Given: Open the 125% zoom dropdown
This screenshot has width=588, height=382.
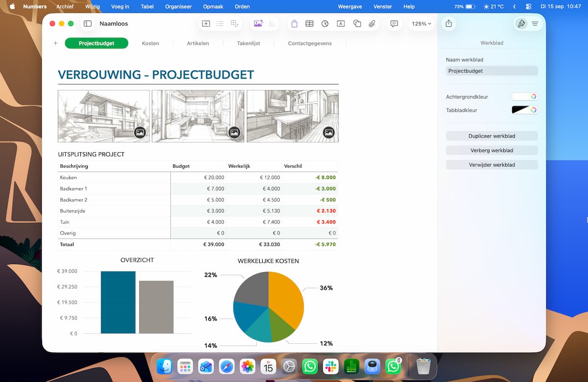Looking at the screenshot, I should [x=421, y=24].
